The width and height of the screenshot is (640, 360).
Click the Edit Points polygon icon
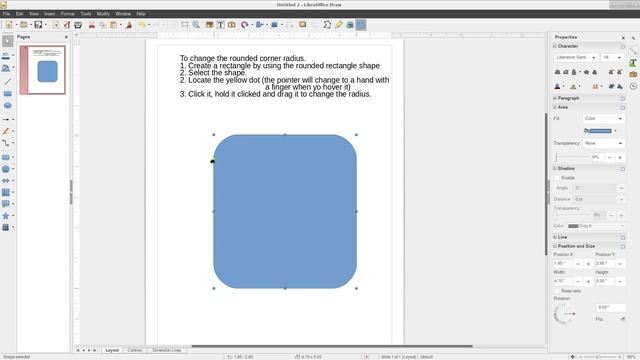pyautogui.click(x=327, y=25)
